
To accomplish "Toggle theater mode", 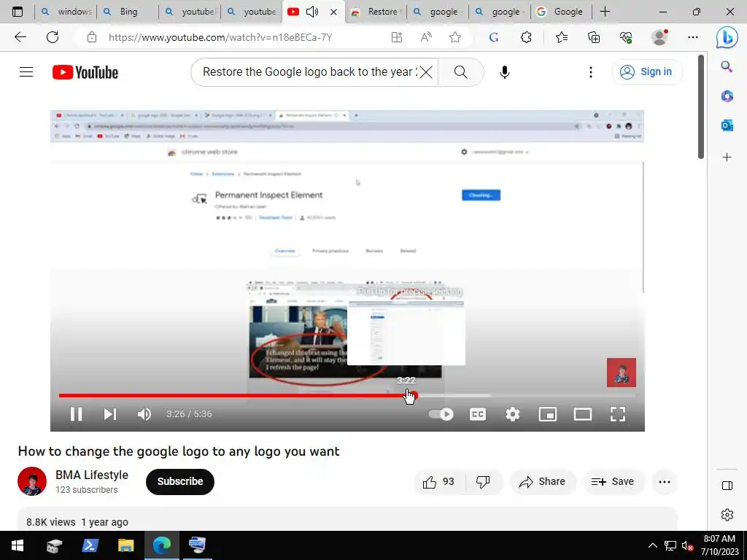I will coord(583,414).
